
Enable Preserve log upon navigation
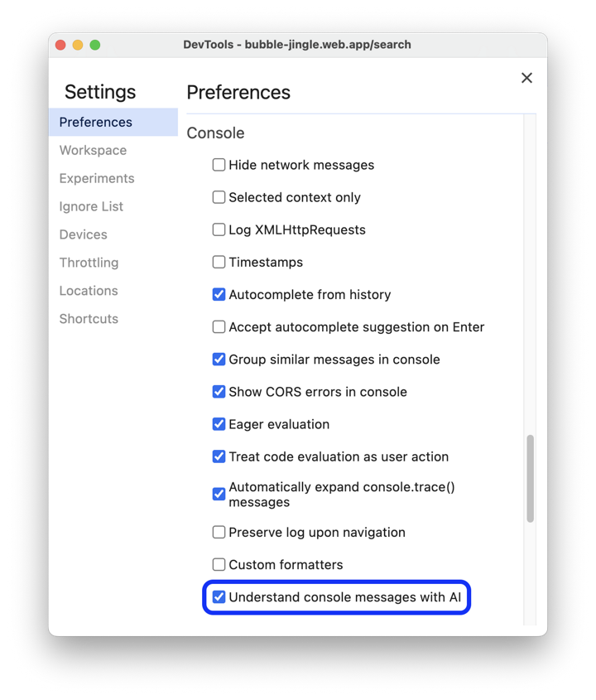219,532
